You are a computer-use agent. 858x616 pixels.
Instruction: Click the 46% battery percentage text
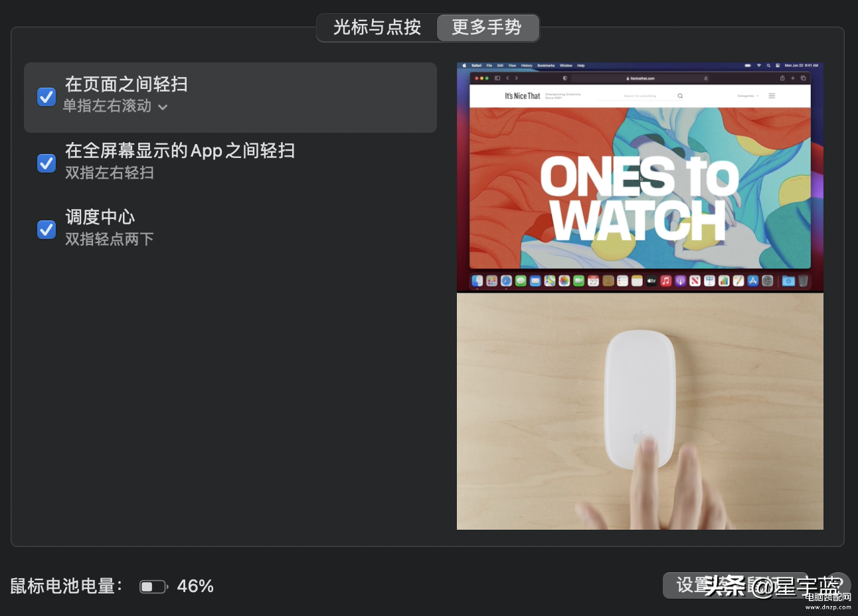click(x=195, y=586)
